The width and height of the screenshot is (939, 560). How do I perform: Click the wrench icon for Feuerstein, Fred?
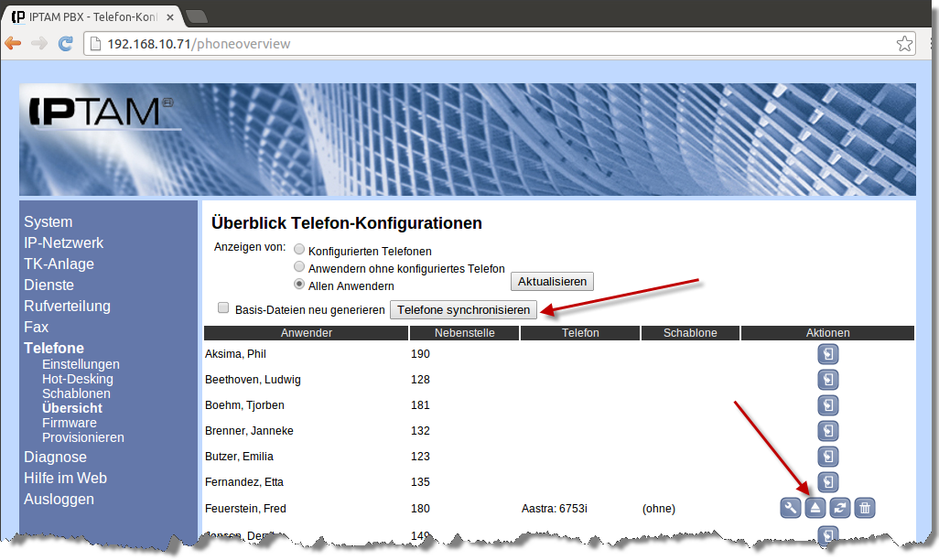tap(791, 508)
